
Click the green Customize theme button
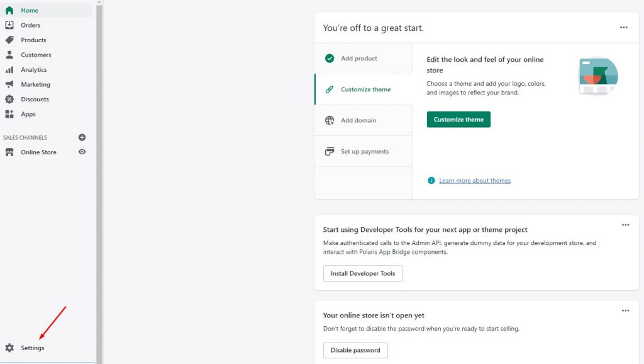(458, 119)
